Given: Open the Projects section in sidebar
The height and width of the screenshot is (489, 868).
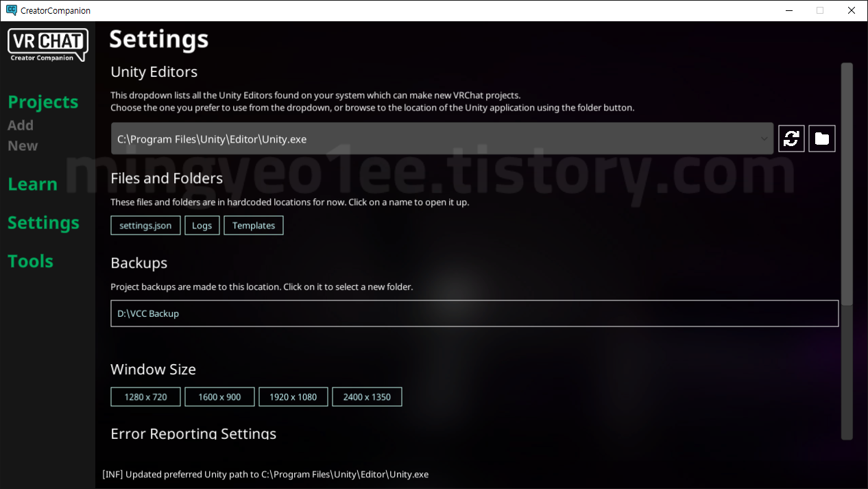Looking at the screenshot, I should 43,102.
